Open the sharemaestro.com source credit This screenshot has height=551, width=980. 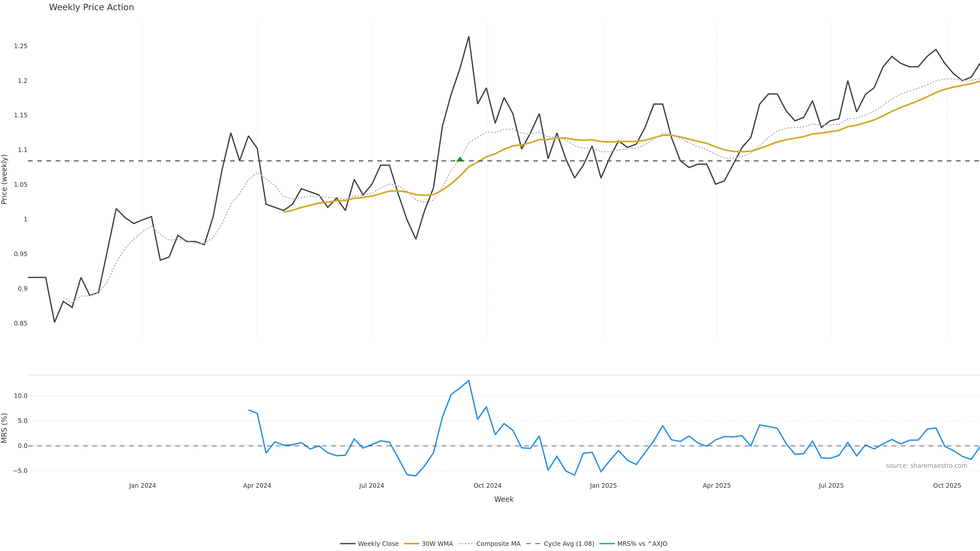(x=926, y=466)
